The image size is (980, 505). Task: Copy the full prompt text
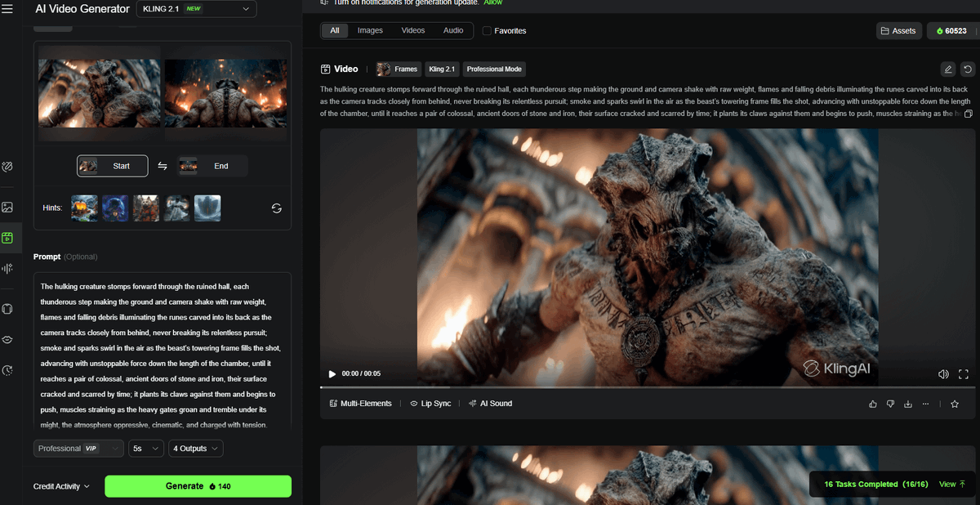tap(969, 114)
